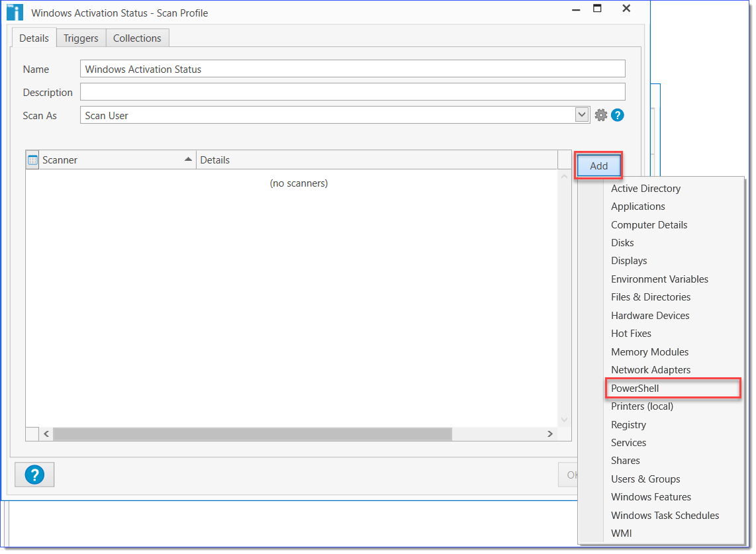
Task: Select PowerShell scanner
Action: point(673,388)
